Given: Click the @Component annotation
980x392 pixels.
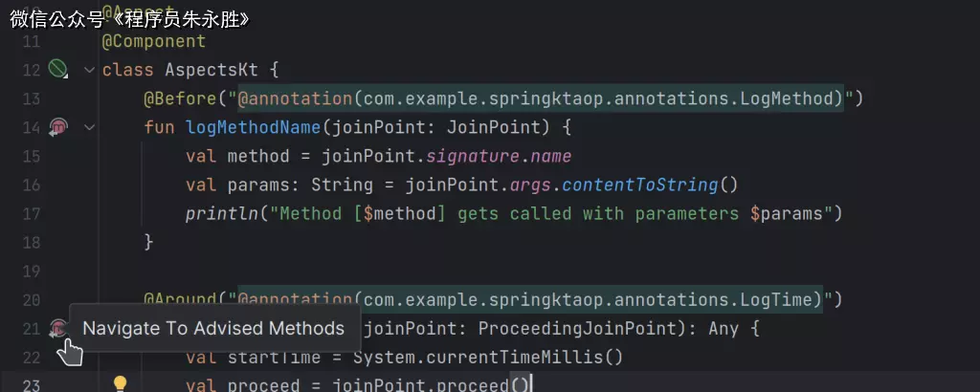Looking at the screenshot, I should (x=153, y=41).
